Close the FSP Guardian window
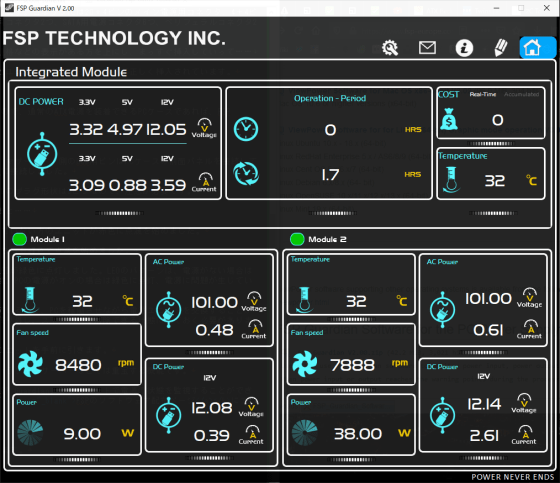This screenshot has height=483, width=560. (546, 8)
